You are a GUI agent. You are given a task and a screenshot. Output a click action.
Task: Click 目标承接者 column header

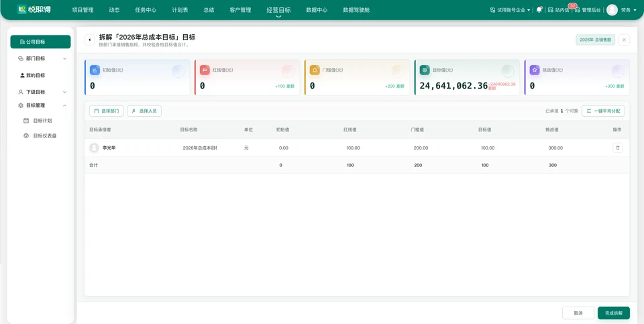click(x=100, y=129)
